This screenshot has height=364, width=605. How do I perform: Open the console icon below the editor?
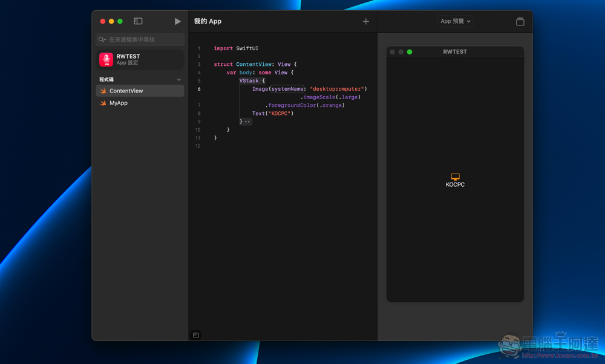[x=196, y=335]
